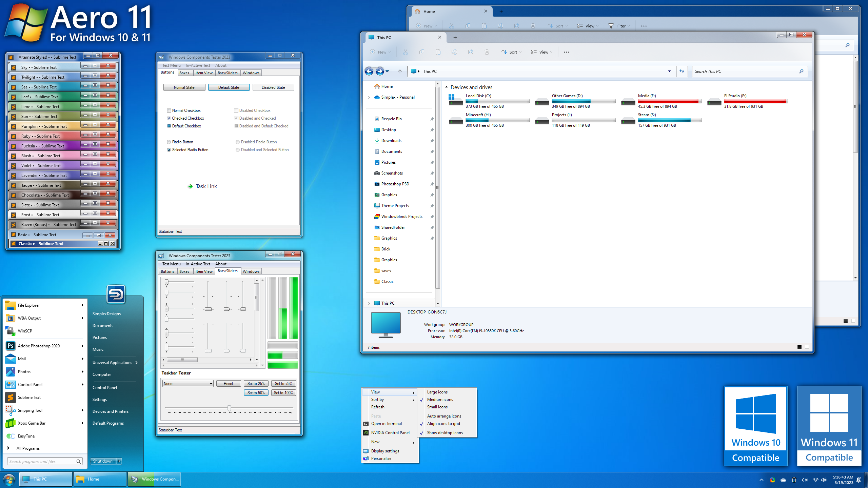The image size is (868, 488).
Task: Switch to the Item View tab
Action: tap(204, 73)
